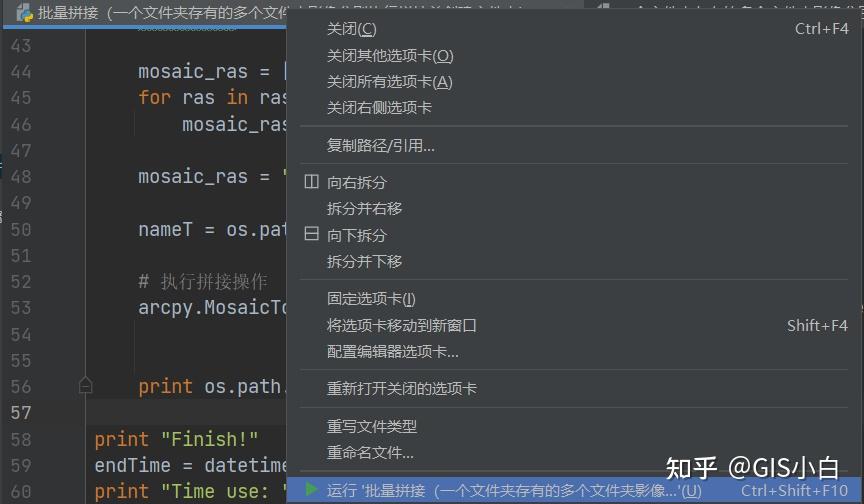Click line number 44 in gutter
864x504 pixels.
coord(21,72)
